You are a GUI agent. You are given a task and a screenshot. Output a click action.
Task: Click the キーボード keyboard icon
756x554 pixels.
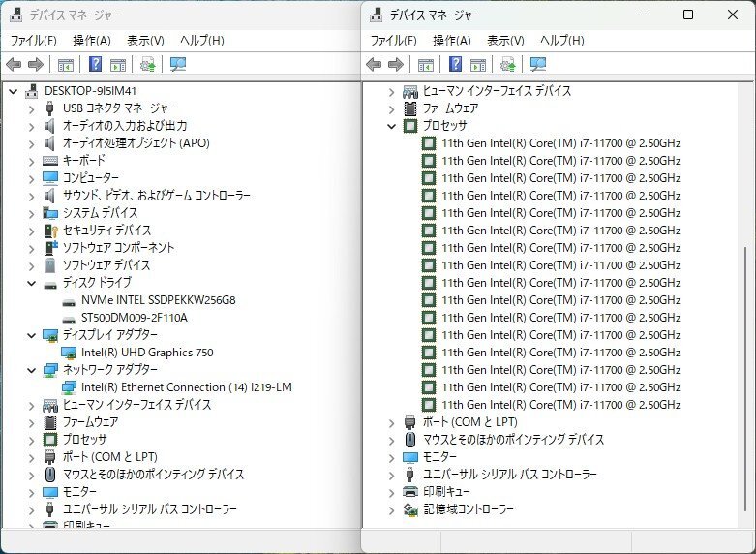click(x=50, y=160)
